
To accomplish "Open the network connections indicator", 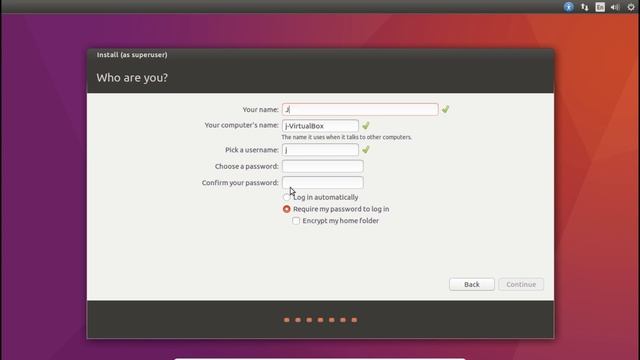I will (x=584, y=7).
